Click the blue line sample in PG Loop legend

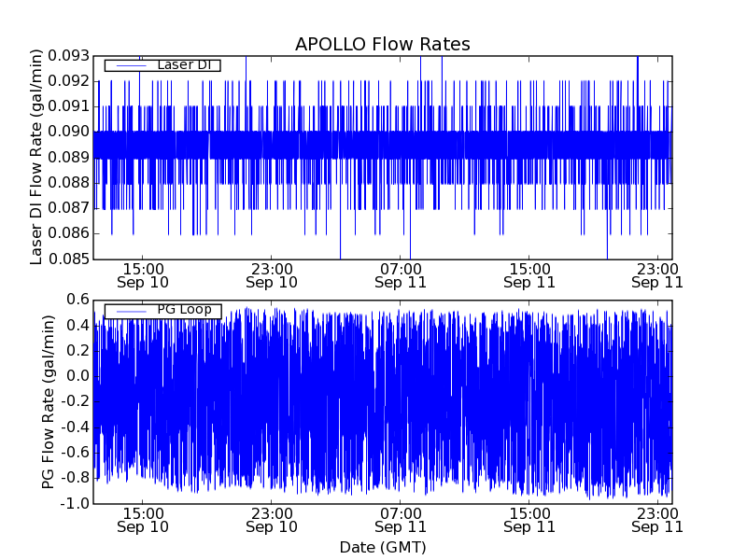[130, 311]
